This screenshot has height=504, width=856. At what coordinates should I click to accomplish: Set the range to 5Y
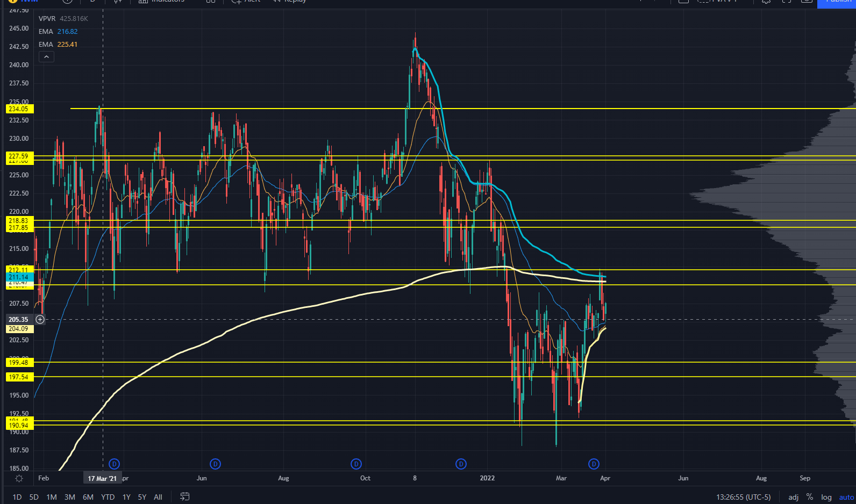pos(142,497)
